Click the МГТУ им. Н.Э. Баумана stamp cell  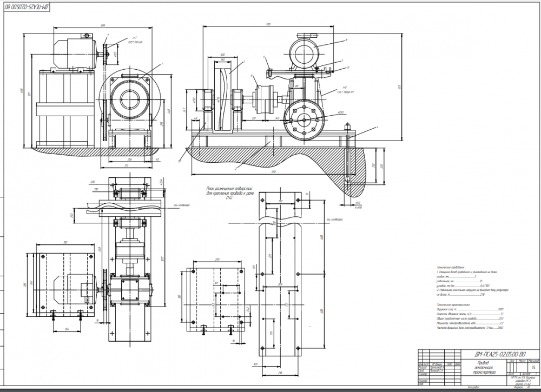click(x=523, y=381)
